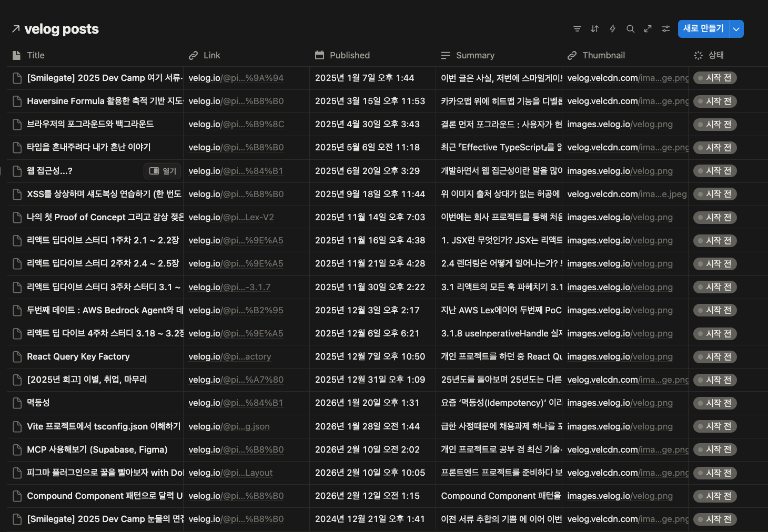The height and width of the screenshot is (532, 768).
Task: Open the Thumbnail column header menu
Action: click(x=625, y=55)
